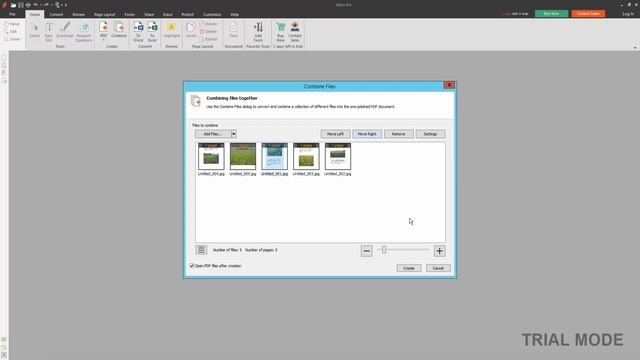Screen dimensions: 640x360
Task: Click the Save icon in quick access toolbar
Action: (21, 5)
